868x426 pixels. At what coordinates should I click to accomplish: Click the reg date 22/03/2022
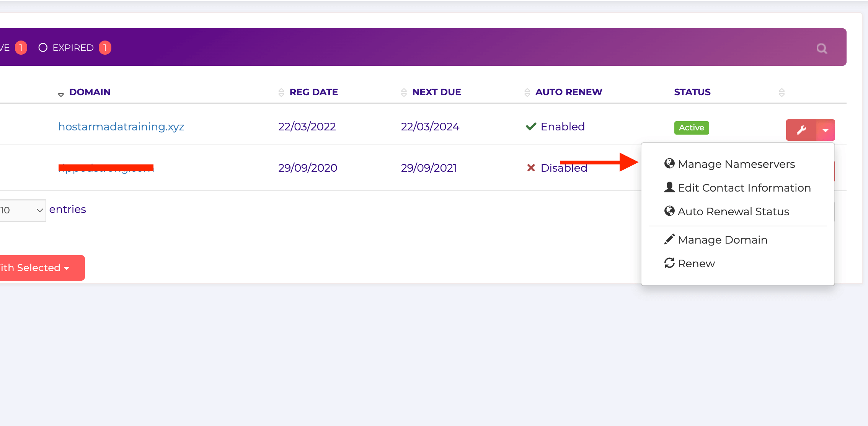(x=307, y=127)
